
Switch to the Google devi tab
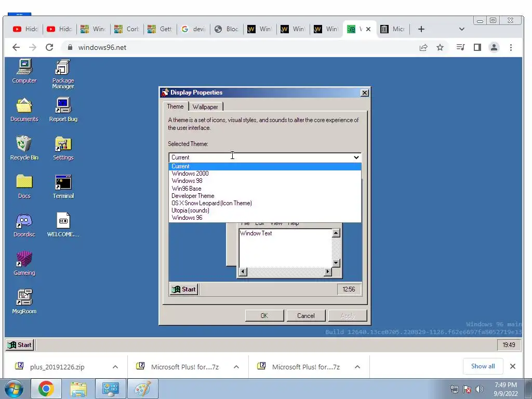click(x=193, y=29)
